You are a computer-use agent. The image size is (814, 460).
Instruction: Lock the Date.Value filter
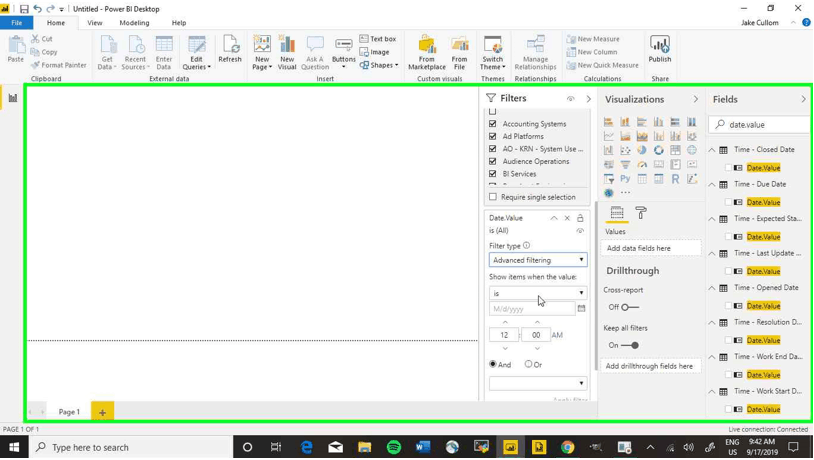tap(580, 218)
